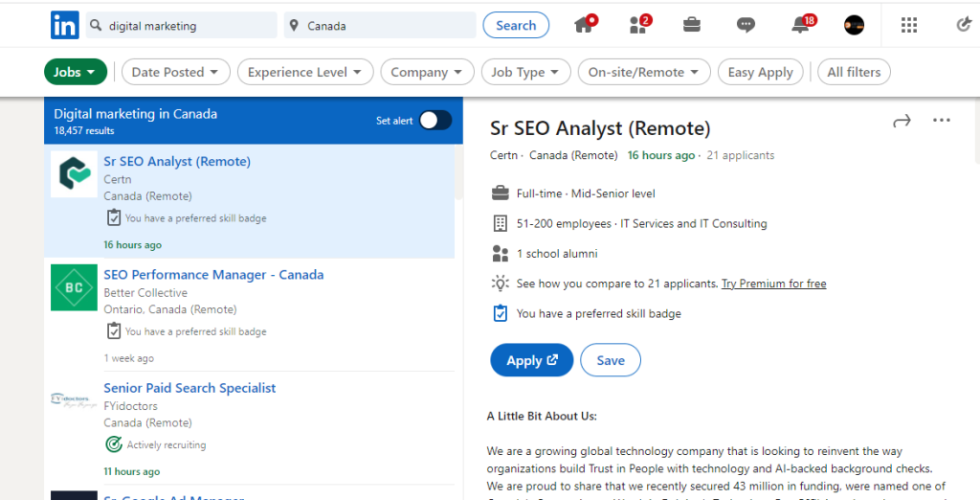The height and width of the screenshot is (500, 980).
Task: Click FYidoctors company name
Action: pyautogui.click(x=130, y=406)
